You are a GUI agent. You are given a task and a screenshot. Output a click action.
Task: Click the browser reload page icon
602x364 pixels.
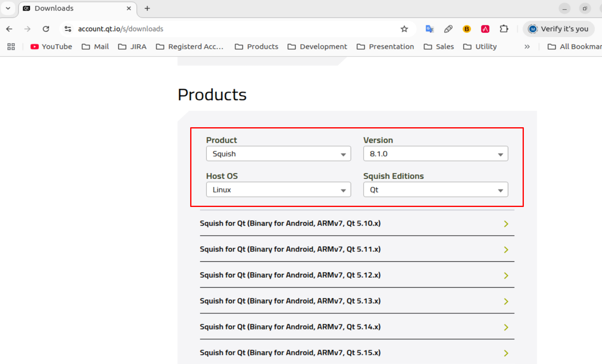(46, 29)
